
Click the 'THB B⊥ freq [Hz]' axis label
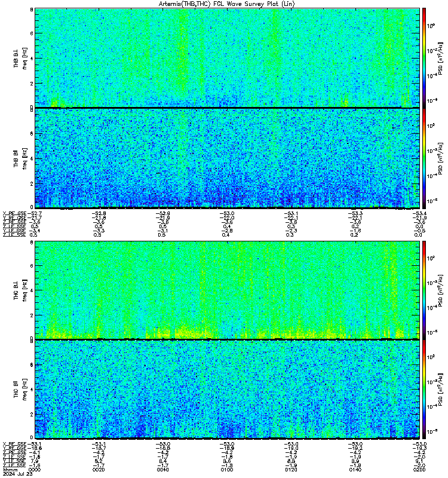20,58
